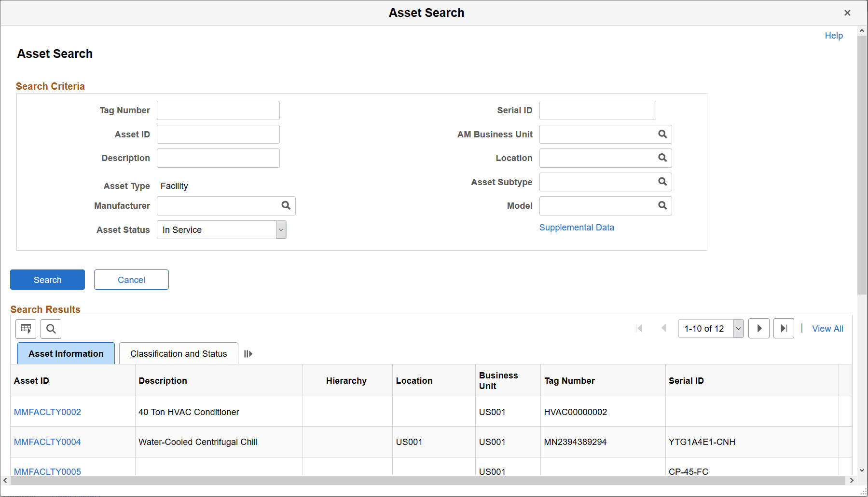This screenshot has height=497, width=868.
Task: Open the Manufacturer lookup
Action: pyautogui.click(x=286, y=205)
